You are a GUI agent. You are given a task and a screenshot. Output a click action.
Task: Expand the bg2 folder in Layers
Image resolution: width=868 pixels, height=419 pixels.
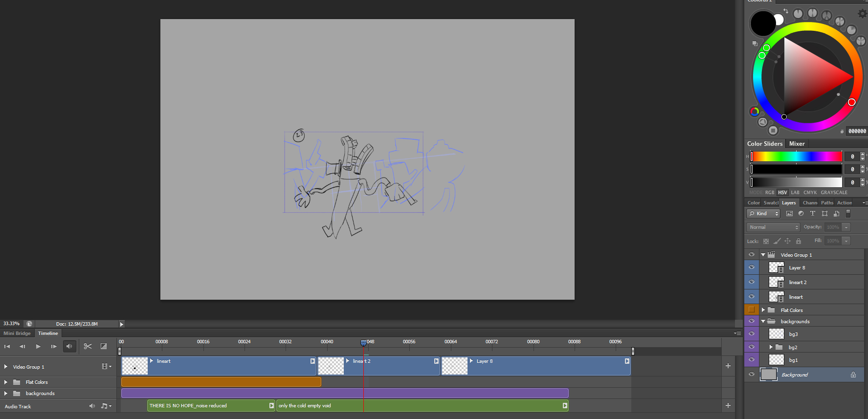coord(771,347)
